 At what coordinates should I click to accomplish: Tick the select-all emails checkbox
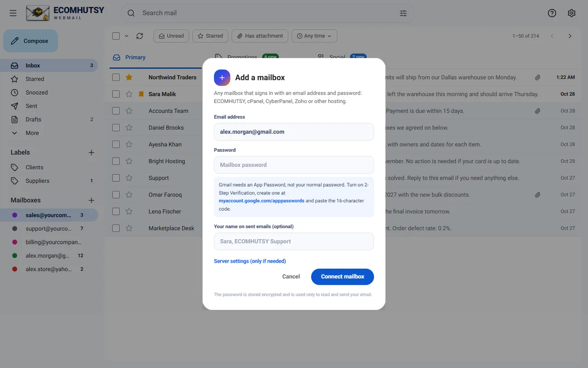(x=116, y=36)
